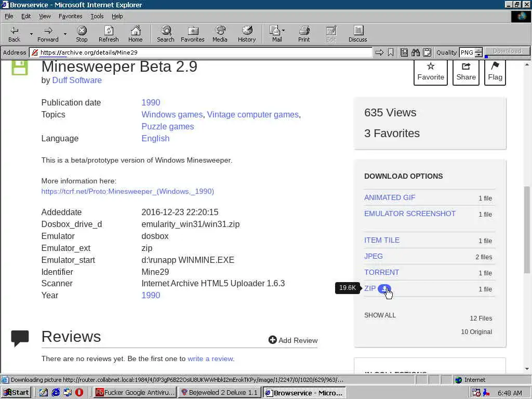532x399 pixels.
Task: Open the View menu
Action: coord(45,16)
